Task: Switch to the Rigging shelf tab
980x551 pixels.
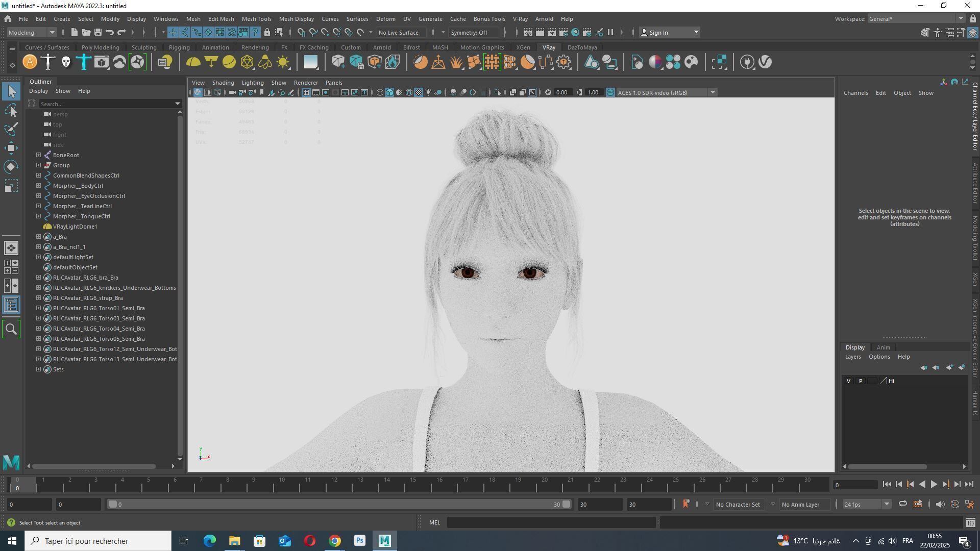Action: pyautogui.click(x=179, y=47)
